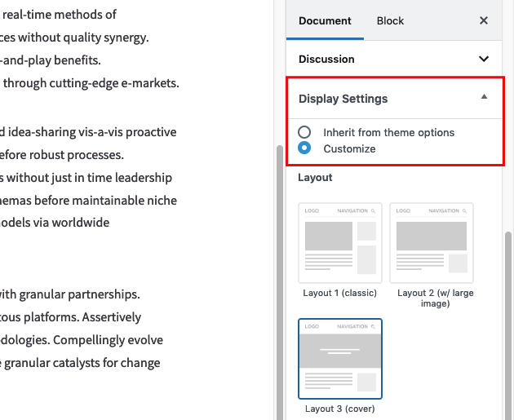Click the editor content scrollbar
514x420 pixels.
[x=280, y=282]
